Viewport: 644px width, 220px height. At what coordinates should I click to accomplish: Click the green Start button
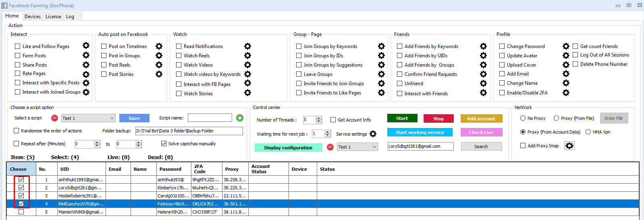[402, 118]
